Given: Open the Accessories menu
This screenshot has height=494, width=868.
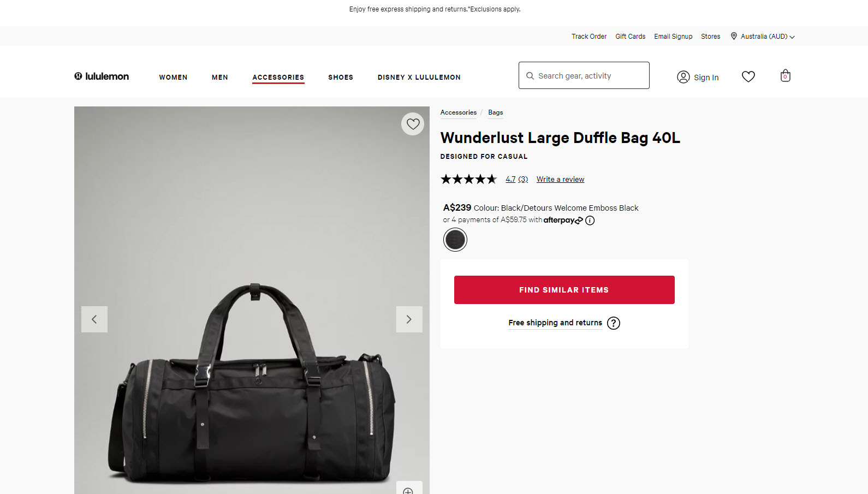Looking at the screenshot, I should click(x=278, y=78).
